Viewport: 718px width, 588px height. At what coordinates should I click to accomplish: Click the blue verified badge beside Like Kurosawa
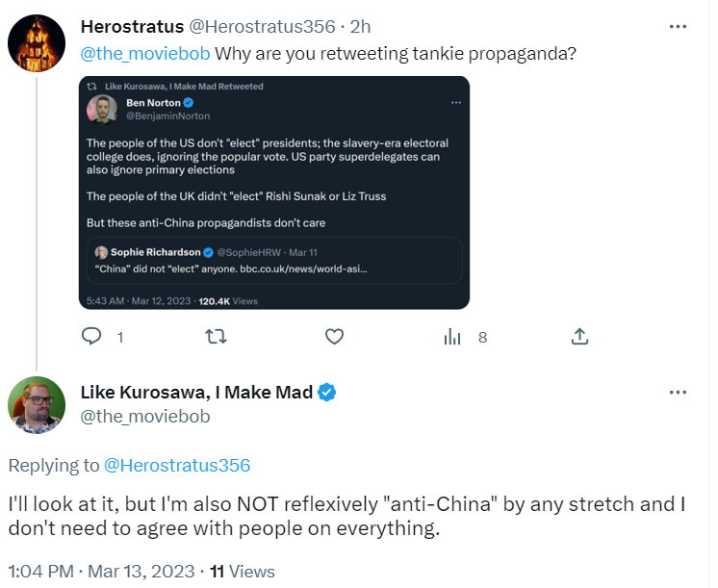tap(327, 392)
